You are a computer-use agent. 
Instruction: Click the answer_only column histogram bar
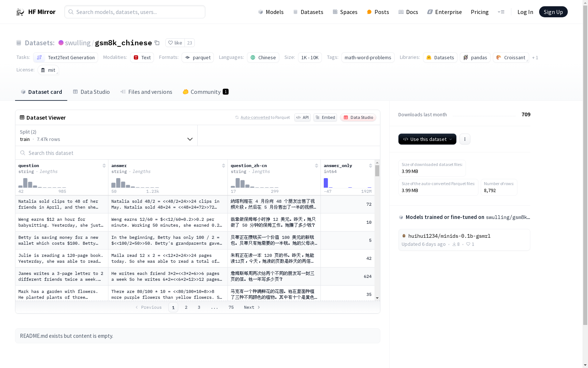pos(326,183)
